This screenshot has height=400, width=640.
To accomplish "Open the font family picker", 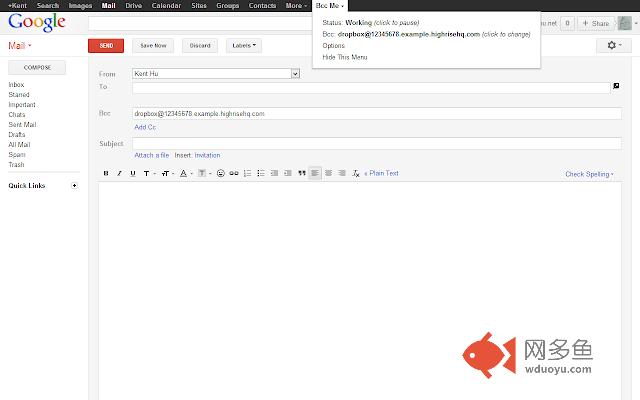I will click(x=149, y=173).
